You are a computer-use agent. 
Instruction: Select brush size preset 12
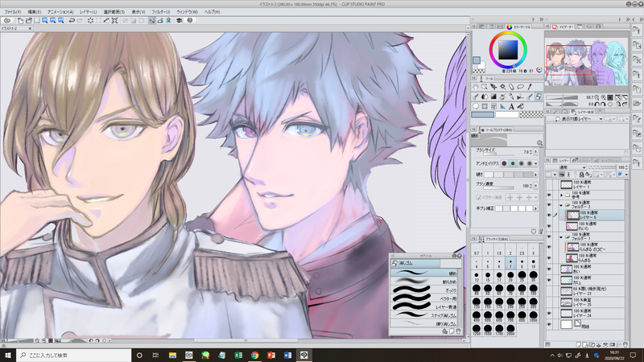tap(477, 275)
